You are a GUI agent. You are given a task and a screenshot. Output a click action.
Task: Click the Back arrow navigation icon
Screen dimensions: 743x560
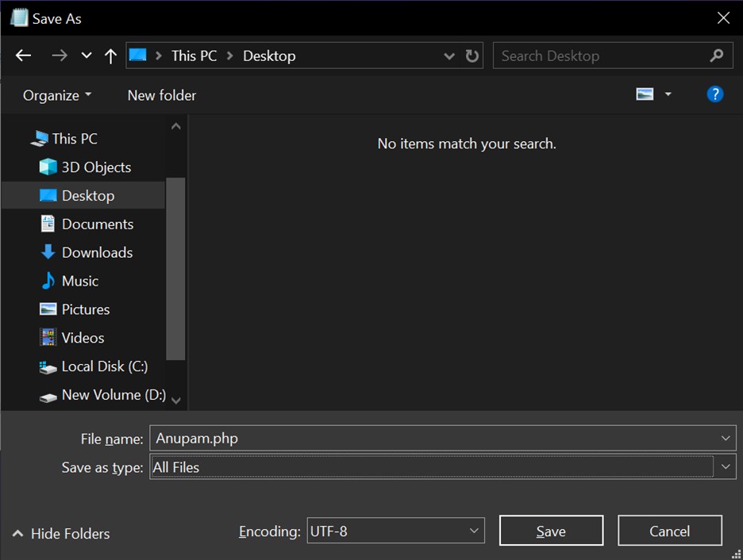click(x=23, y=56)
